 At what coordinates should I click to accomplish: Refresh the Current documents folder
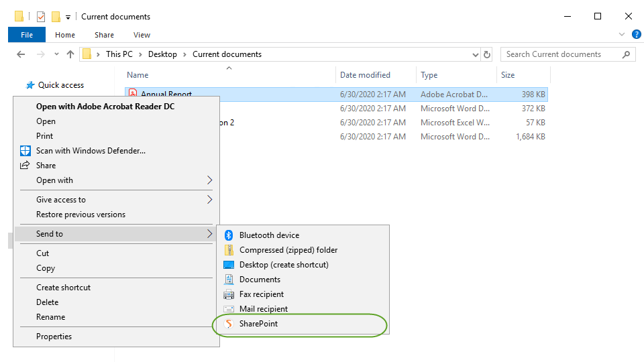[x=487, y=54]
